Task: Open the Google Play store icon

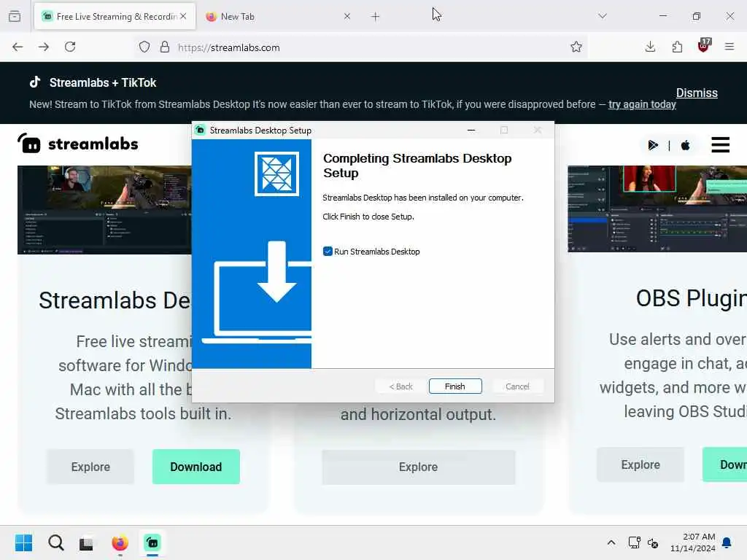Action: coord(653,145)
